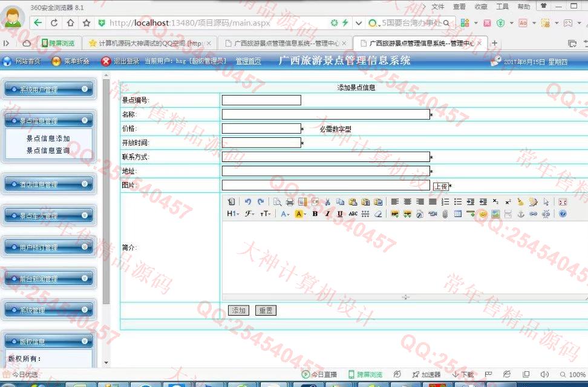Image resolution: width=588 pixels, height=387 pixels.
Task: Insert numbered list in editor
Action: (x=445, y=202)
